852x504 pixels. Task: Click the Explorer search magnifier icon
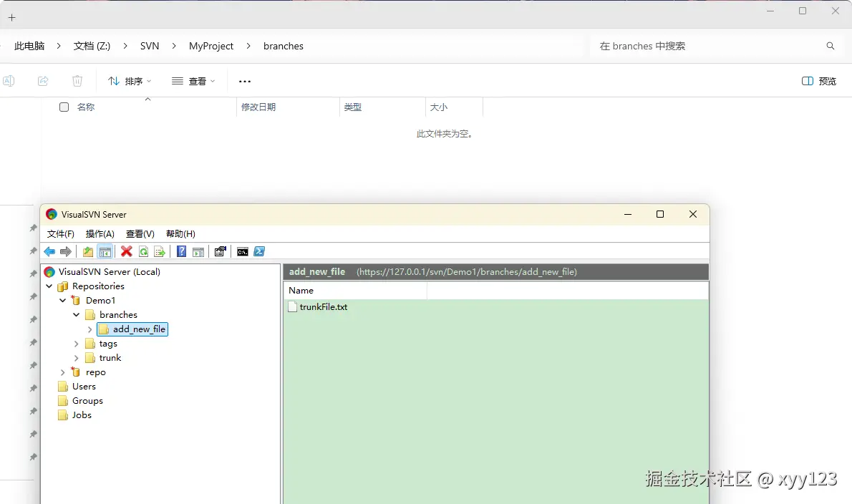[831, 46]
